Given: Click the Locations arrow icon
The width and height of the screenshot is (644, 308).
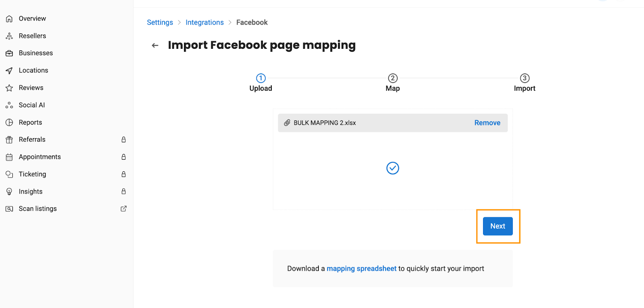Looking at the screenshot, I should click(9, 71).
